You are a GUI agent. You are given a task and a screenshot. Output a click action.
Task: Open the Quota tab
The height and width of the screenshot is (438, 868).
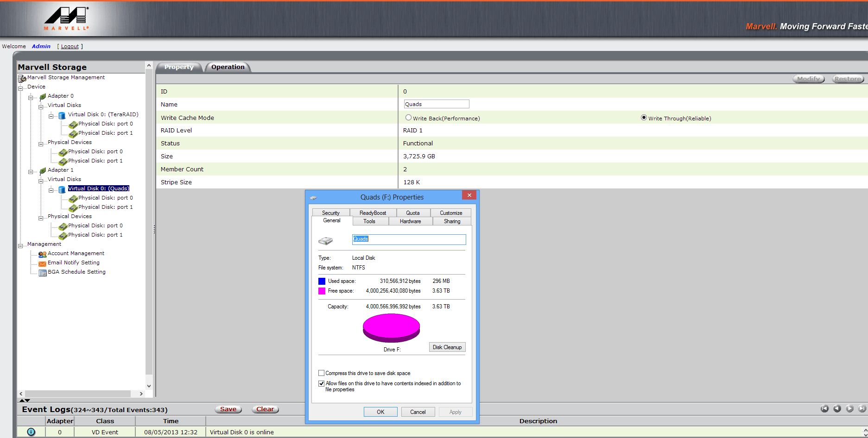pyautogui.click(x=413, y=213)
